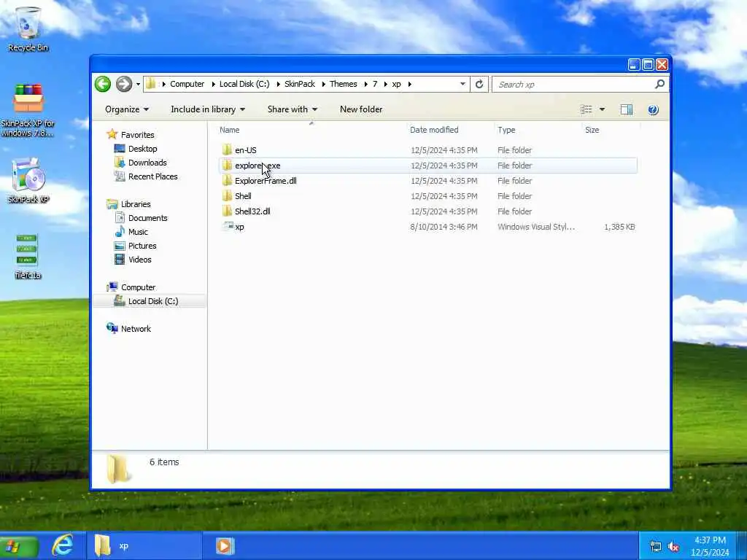The image size is (747, 560).
Task: Select the explorer.exe folder icon
Action: (x=228, y=166)
